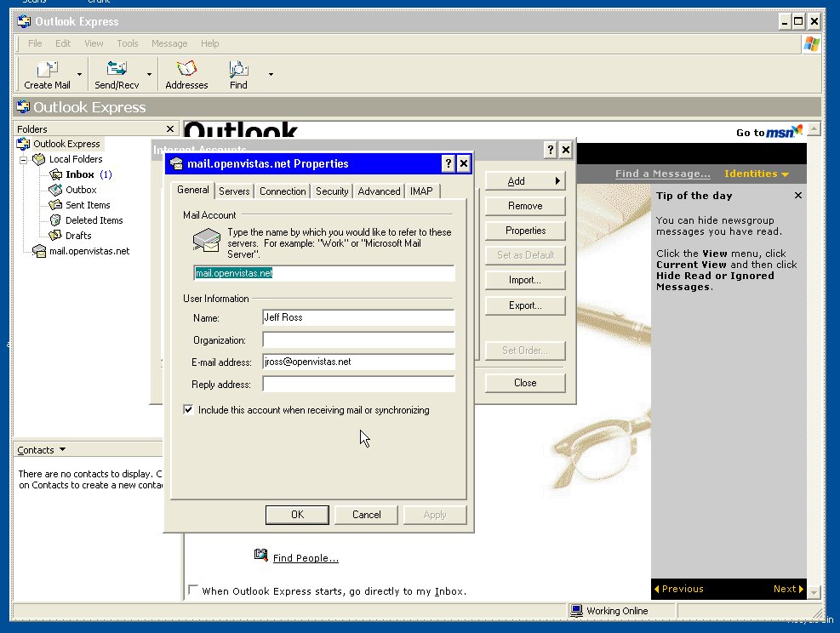Collapse the Local Folders tree node
The image size is (840, 633).
(23, 160)
